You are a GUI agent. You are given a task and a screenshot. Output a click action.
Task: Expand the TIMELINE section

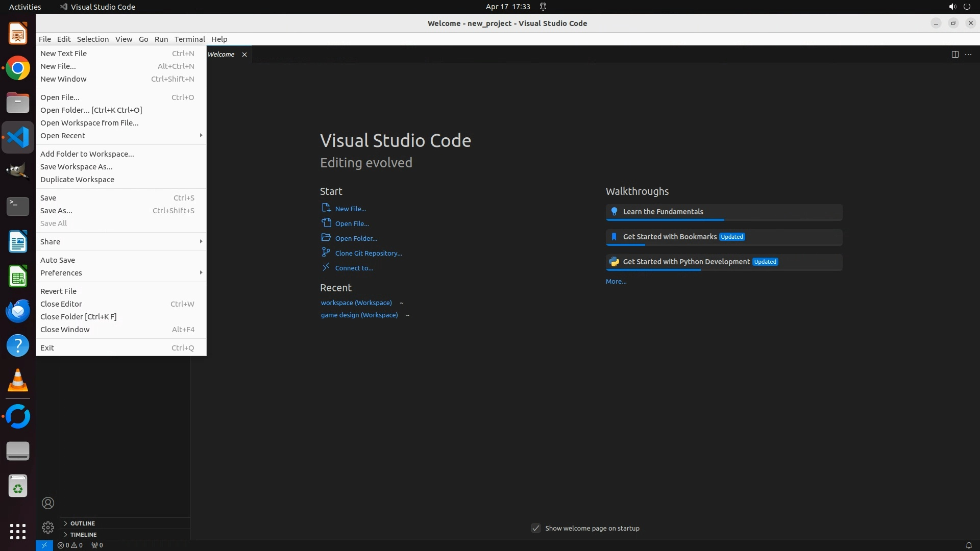83,535
